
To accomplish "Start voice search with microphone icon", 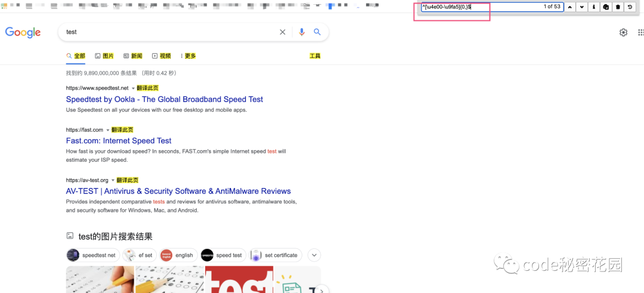I will [x=302, y=32].
